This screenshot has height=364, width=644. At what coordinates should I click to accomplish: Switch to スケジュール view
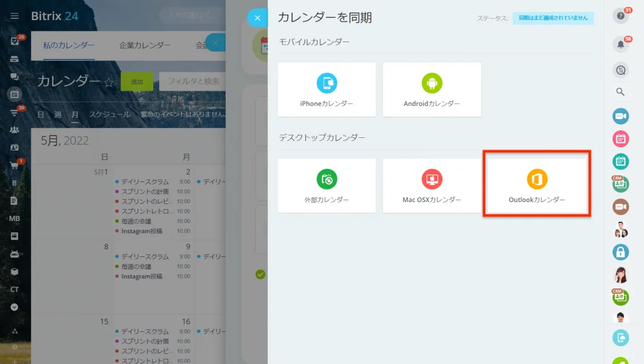(109, 115)
